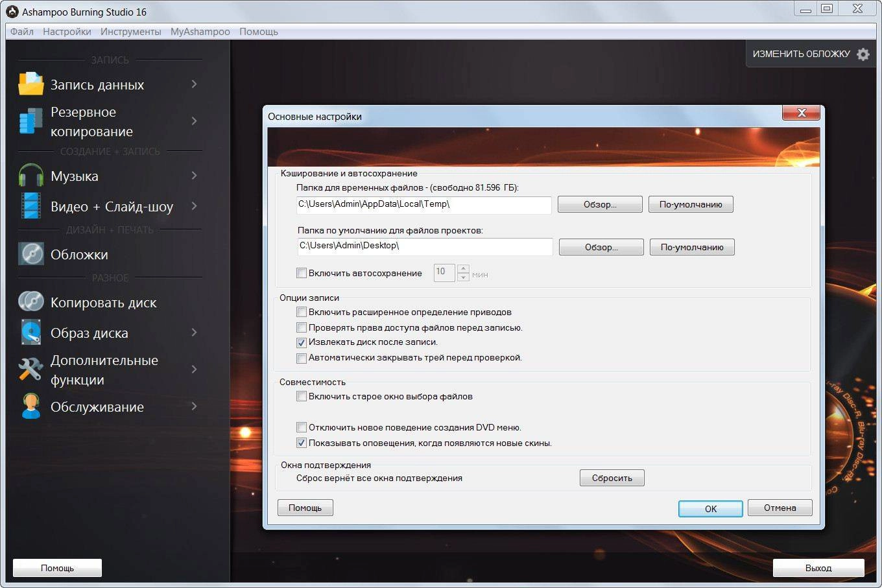Click the Резервное копирование backup icon
882x588 pixels.
pos(30,122)
